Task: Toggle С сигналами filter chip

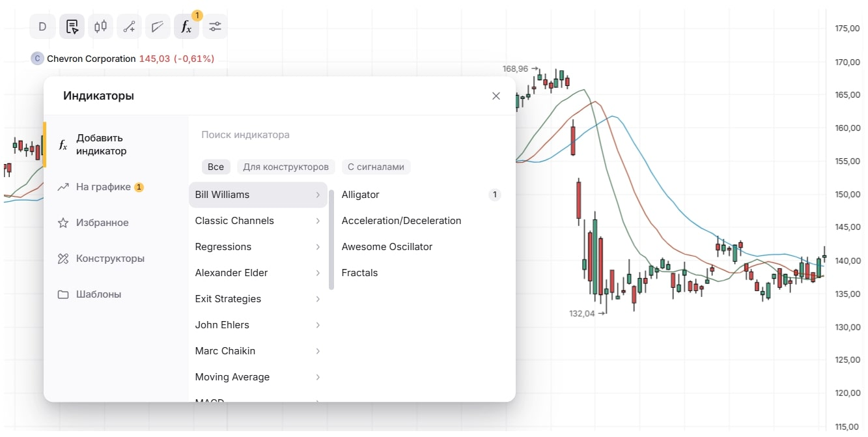Action: click(x=376, y=167)
